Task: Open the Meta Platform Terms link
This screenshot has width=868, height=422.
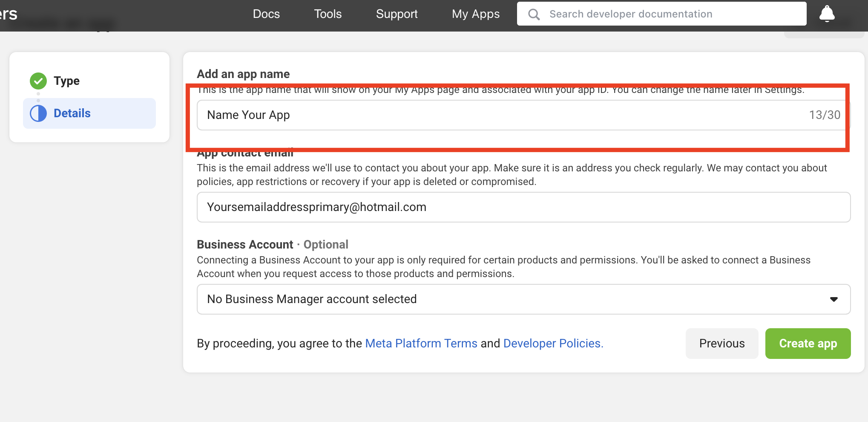Action: [421, 344]
